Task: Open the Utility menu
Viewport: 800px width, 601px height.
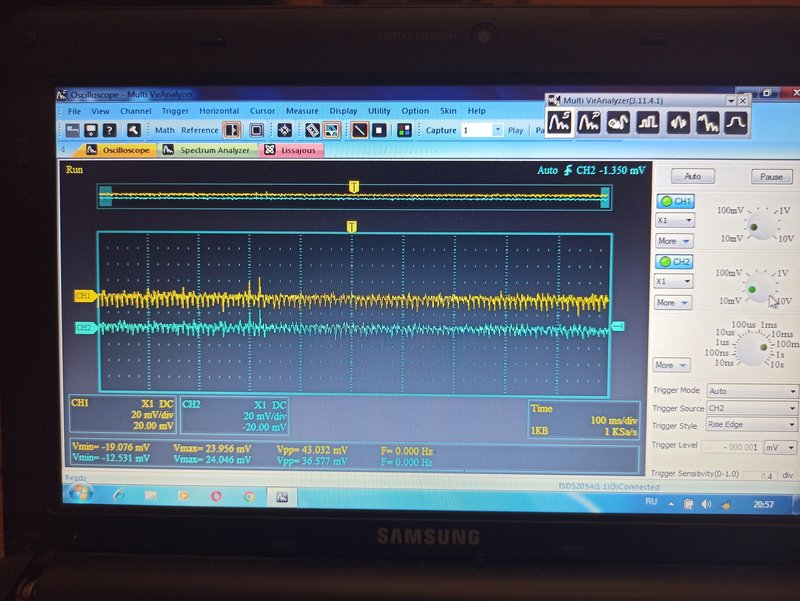Action: [379, 111]
